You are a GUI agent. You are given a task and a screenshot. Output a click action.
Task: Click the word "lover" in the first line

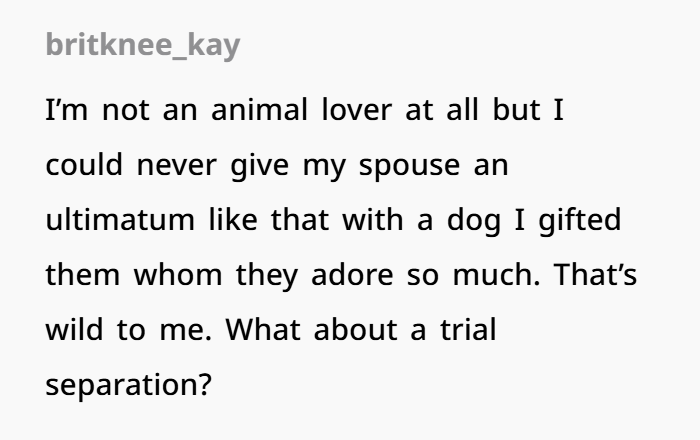[357, 109]
